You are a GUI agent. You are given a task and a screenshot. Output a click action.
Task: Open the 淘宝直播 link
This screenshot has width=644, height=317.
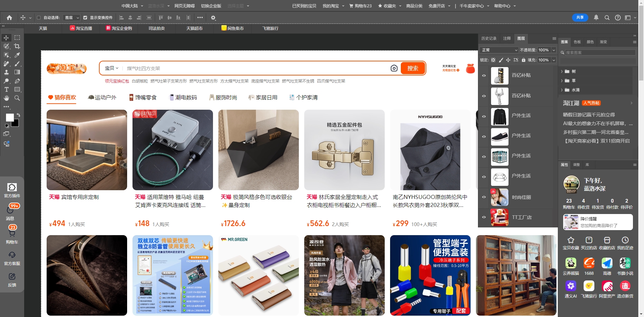81,29
